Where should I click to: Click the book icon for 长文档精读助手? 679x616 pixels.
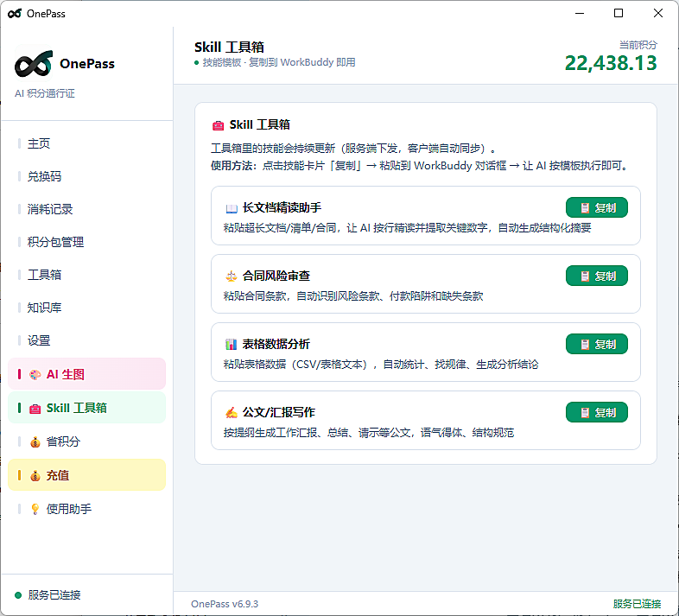(232, 209)
